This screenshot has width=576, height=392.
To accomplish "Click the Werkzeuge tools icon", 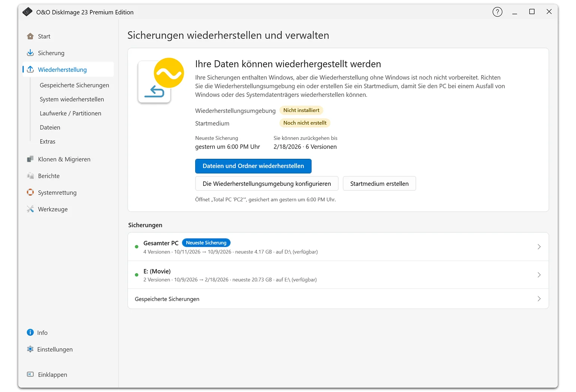I will (30, 209).
